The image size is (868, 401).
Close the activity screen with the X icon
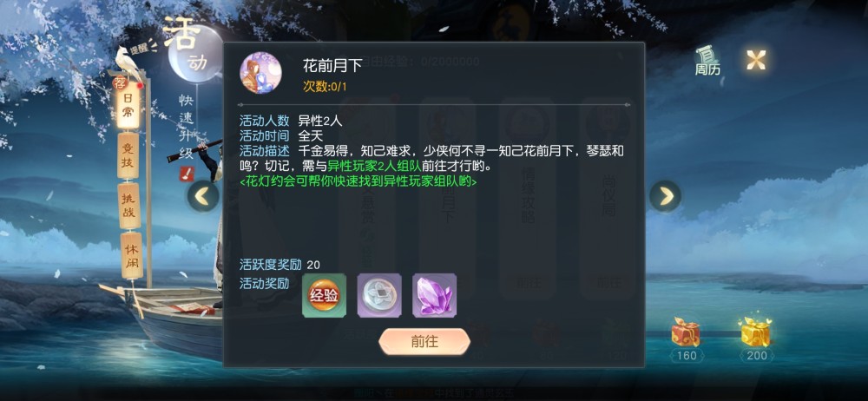tap(756, 59)
